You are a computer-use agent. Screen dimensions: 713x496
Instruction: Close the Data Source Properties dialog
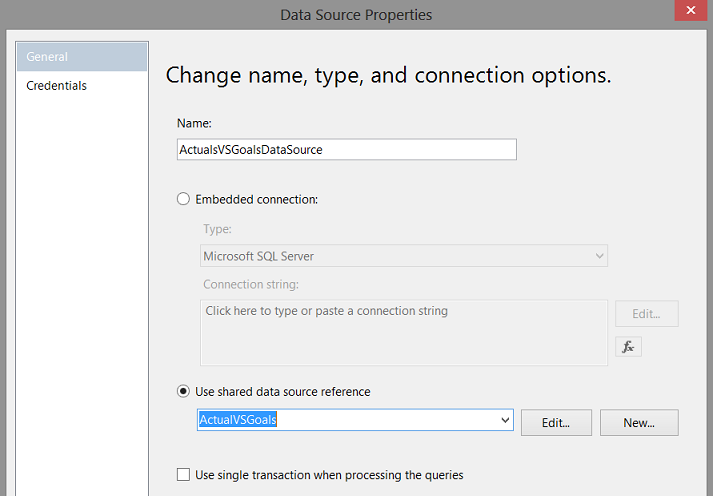[689, 13]
